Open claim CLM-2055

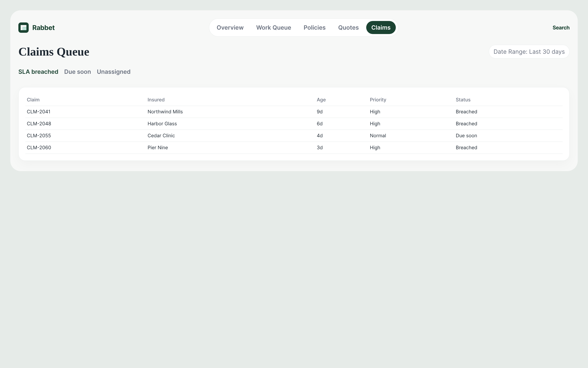coord(39,136)
